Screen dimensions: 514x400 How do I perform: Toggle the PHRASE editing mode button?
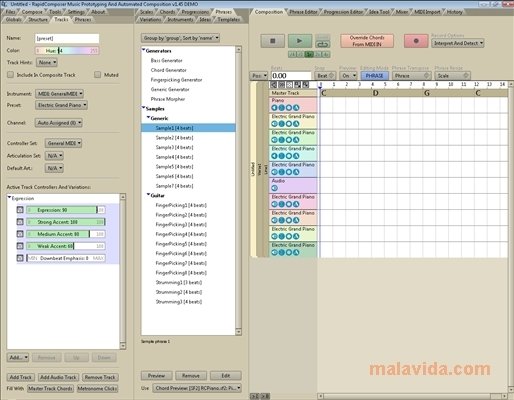(x=374, y=76)
